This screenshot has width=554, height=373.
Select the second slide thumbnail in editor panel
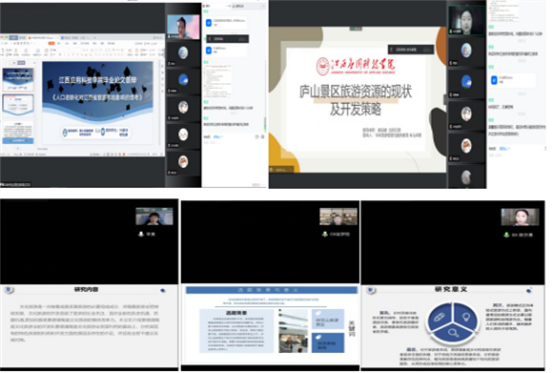[18, 105]
